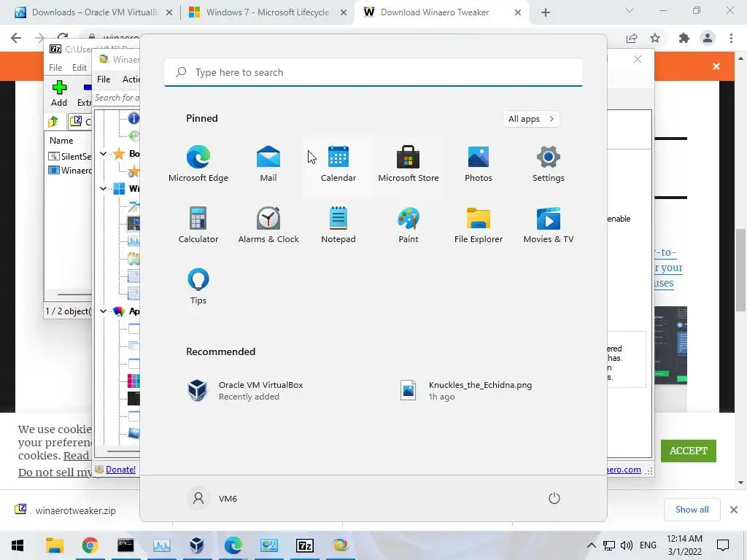Open Chrome extensions puzzle icon

tap(684, 38)
